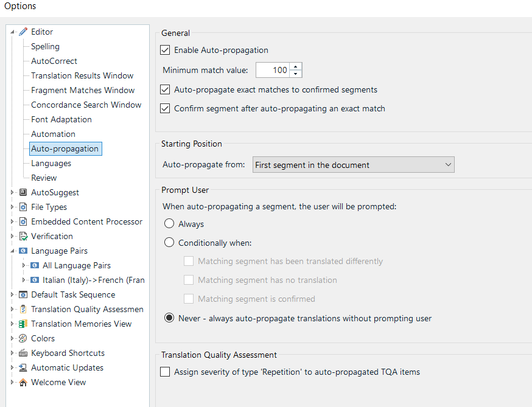This screenshot has height=407, width=532.
Task: Expand the Automatic Updates tree node
Action: (13, 367)
